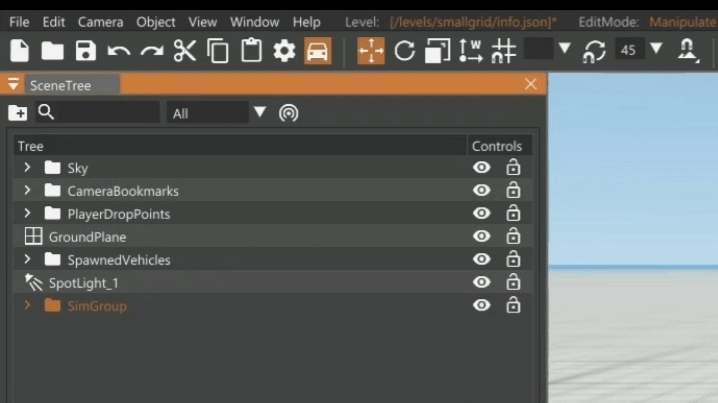The image size is (718, 403).
Task: Cut selection with the scissors icon
Action: tap(185, 50)
